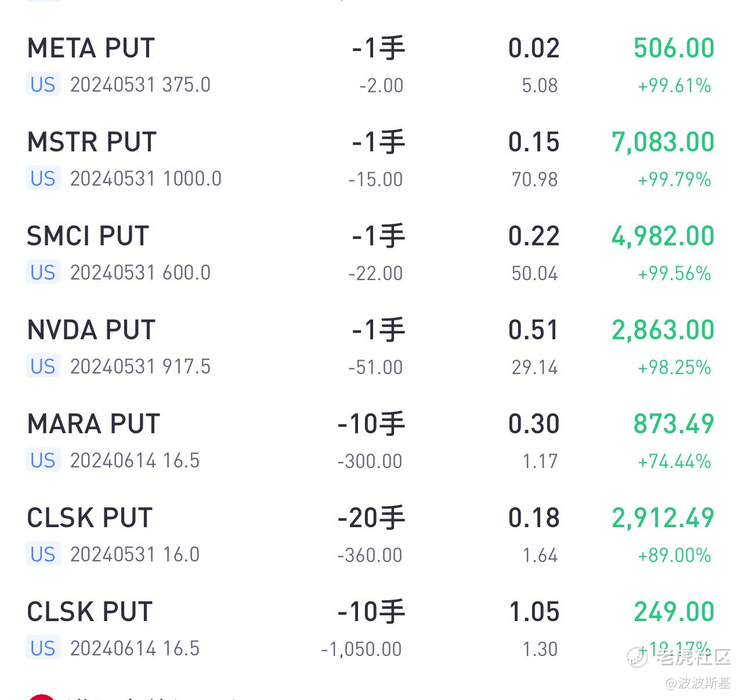This screenshot has width=745, height=700.
Task: Click the US market badge under SMCI PUT
Action: [43, 273]
